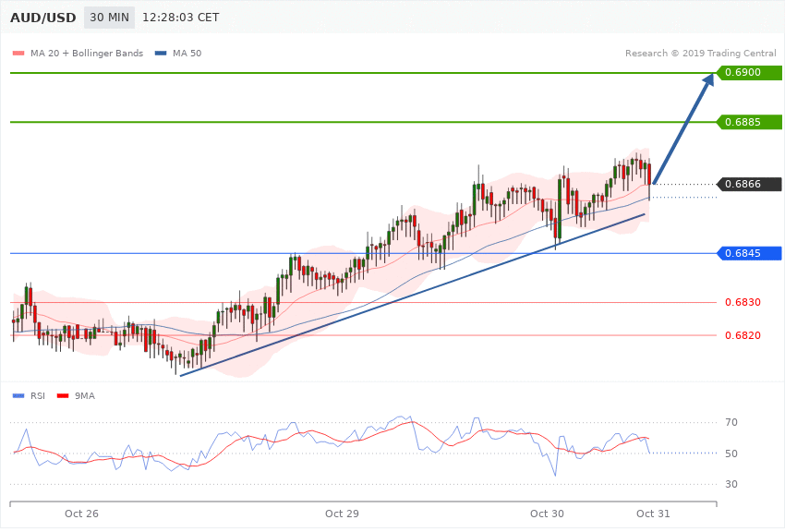Select the 30 MIN timeframe badge
The image size is (785, 532).
(x=109, y=18)
